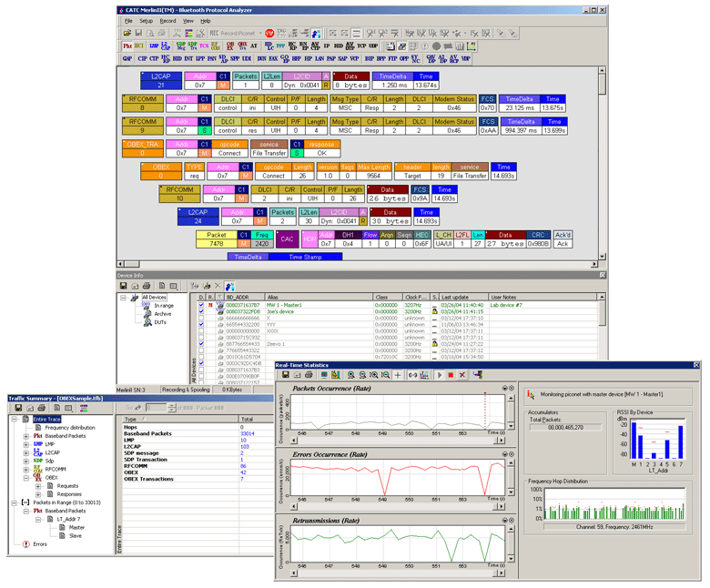Image resolution: width=710 pixels, height=588 pixels.
Task: Stop recording with the red stop sign icon
Action: [269, 33]
